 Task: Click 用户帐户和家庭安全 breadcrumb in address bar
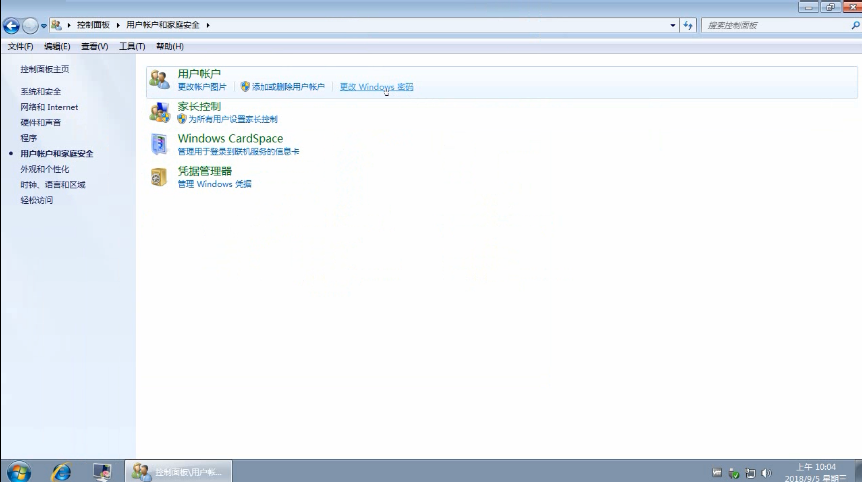[x=162, y=25]
